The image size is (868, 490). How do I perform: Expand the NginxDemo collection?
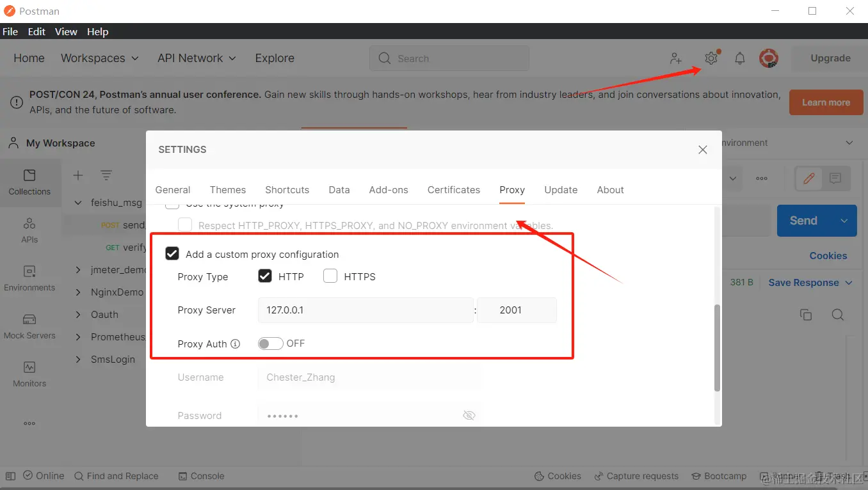pos(78,292)
